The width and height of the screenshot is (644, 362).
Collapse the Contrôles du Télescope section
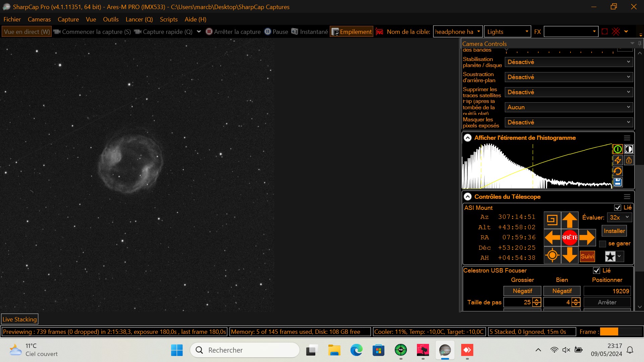[x=468, y=197]
